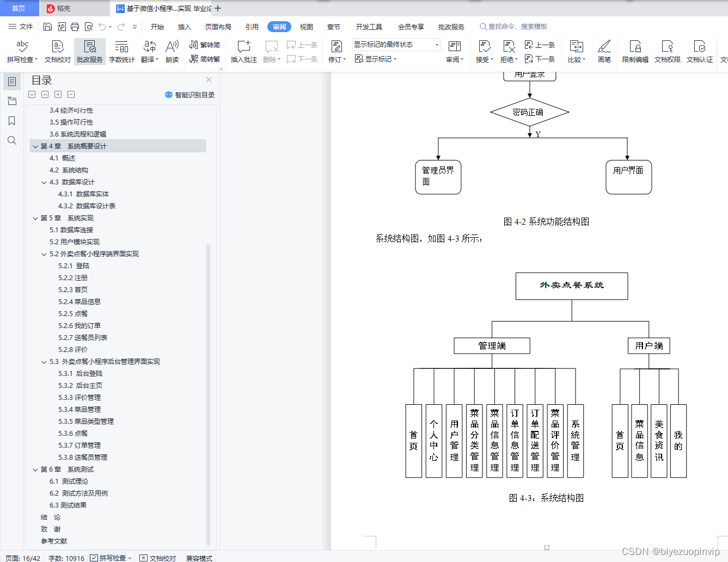Image resolution: width=728 pixels, height=562 pixels.
Task: Accept the tracked change
Action: pyautogui.click(x=484, y=52)
